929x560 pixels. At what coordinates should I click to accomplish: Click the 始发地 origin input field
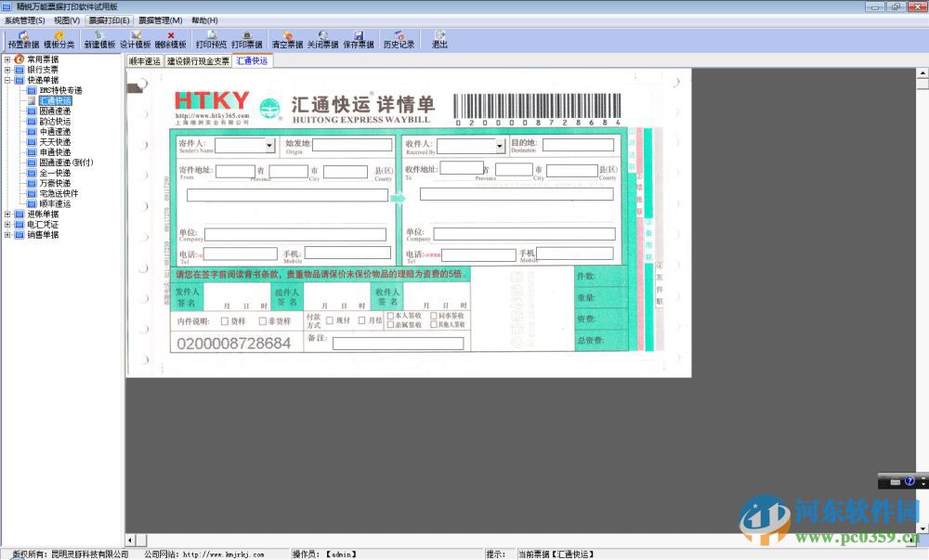click(352, 145)
